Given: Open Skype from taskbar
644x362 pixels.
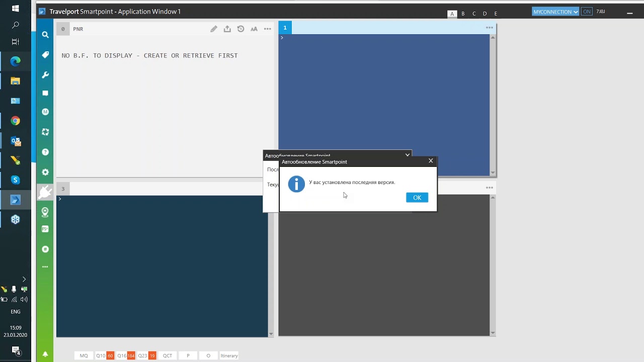Looking at the screenshot, I should [x=16, y=180].
